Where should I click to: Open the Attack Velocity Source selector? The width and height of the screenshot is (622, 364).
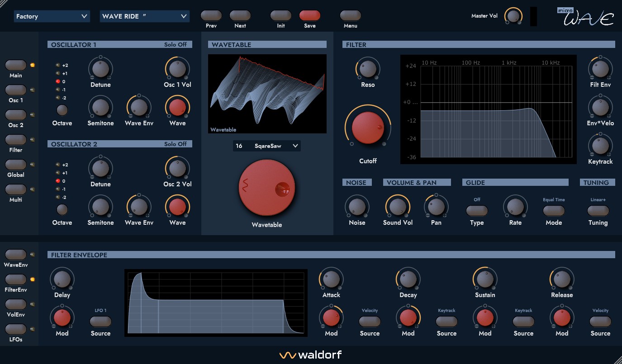point(370,321)
